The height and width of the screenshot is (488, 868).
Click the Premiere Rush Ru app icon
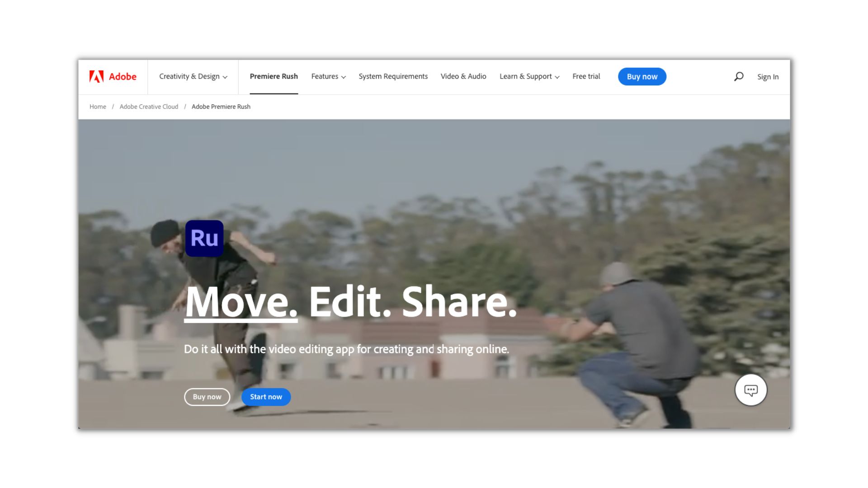[x=204, y=238]
